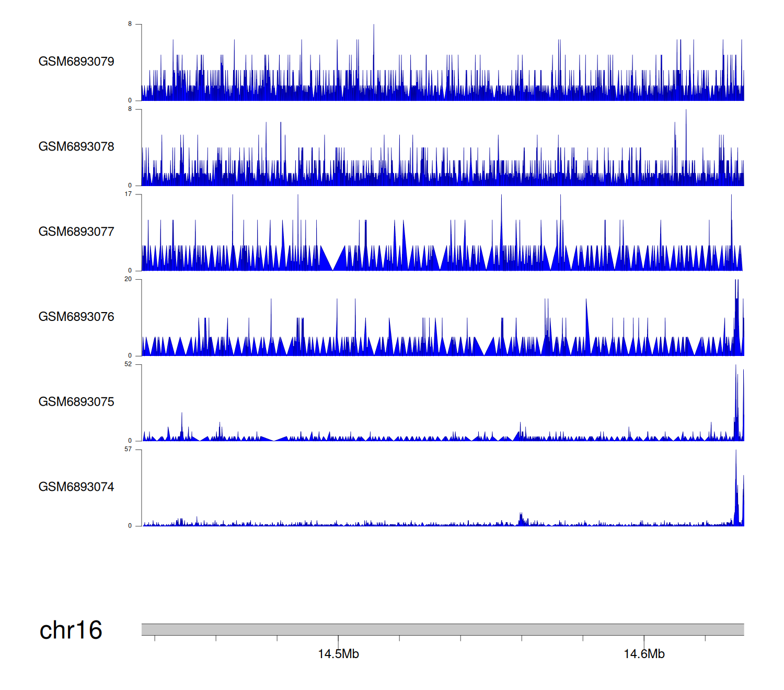784x690 pixels.
Task: Click the y-axis maximum label 20
Action: (x=128, y=279)
